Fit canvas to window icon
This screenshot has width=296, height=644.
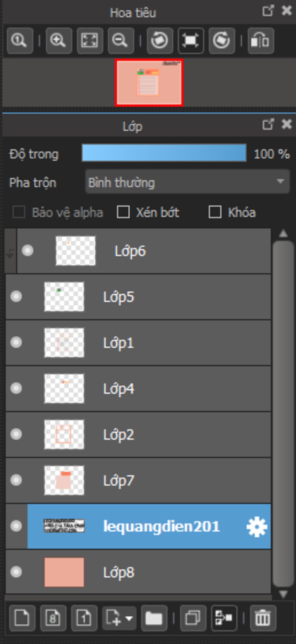90,41
